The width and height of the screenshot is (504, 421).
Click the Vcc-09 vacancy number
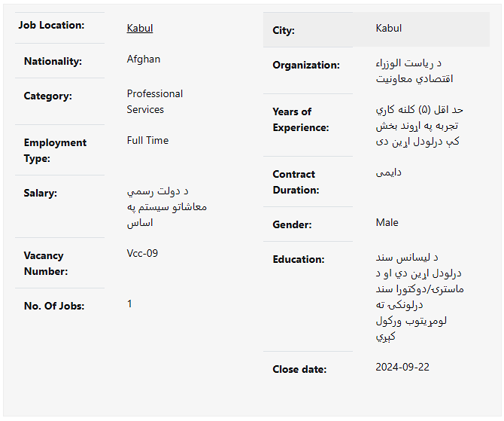click(143, 254)
